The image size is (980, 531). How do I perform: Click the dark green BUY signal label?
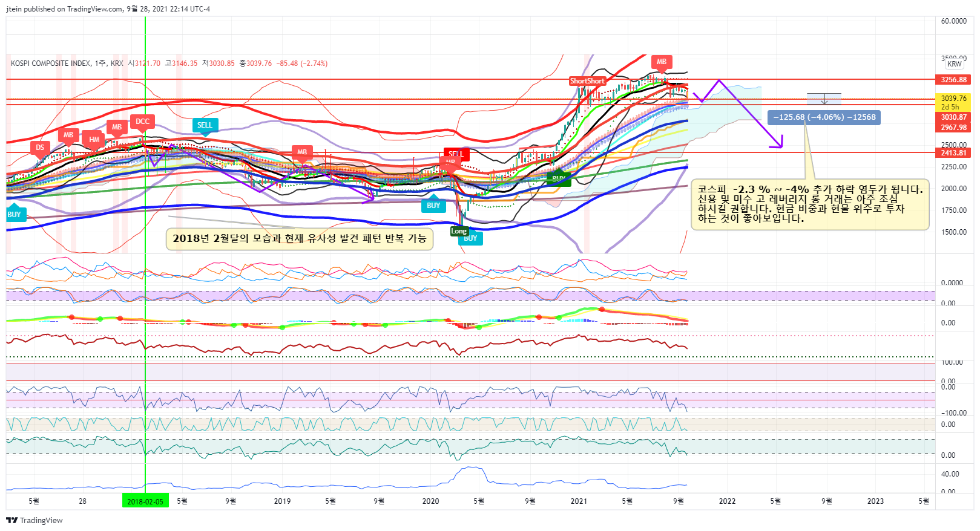(x=559, y=179)
